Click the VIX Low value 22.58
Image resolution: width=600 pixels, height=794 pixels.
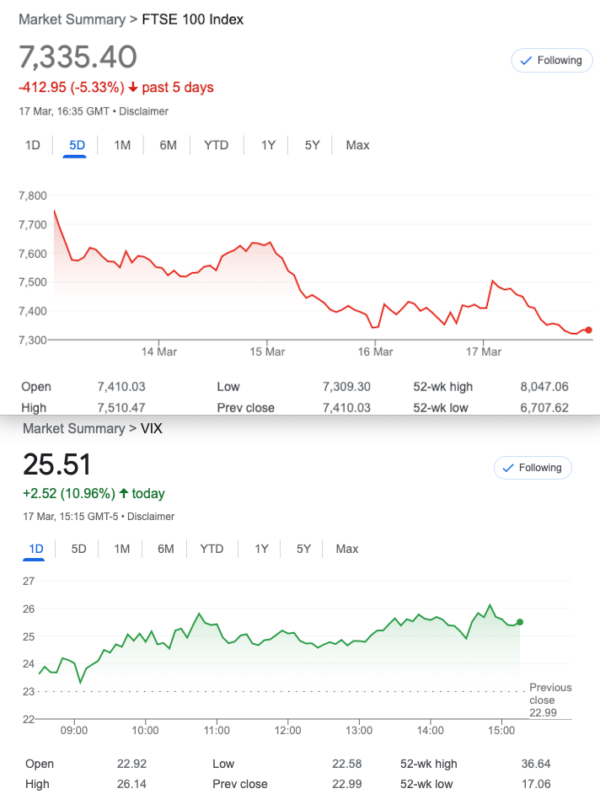point(347,764)
